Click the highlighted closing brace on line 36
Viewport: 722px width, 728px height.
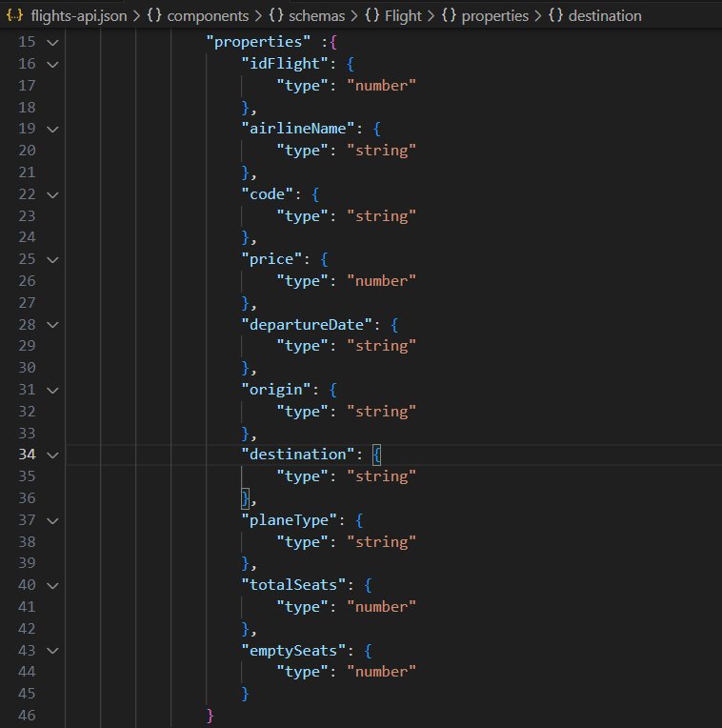coord(246,498)
